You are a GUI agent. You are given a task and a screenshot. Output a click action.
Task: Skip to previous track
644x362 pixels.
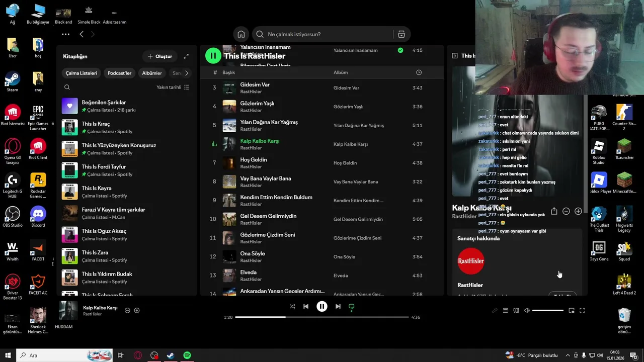(x=306, y=306)
